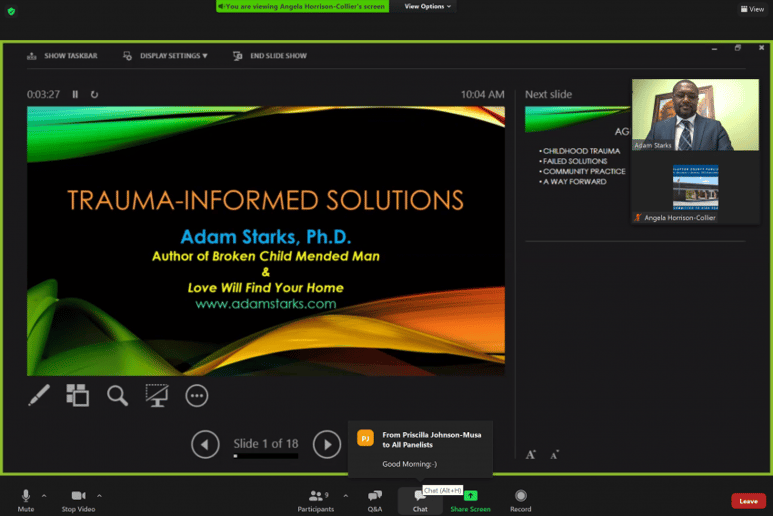
Task: Click the 'Next slide' label
Action: (548, 94)
